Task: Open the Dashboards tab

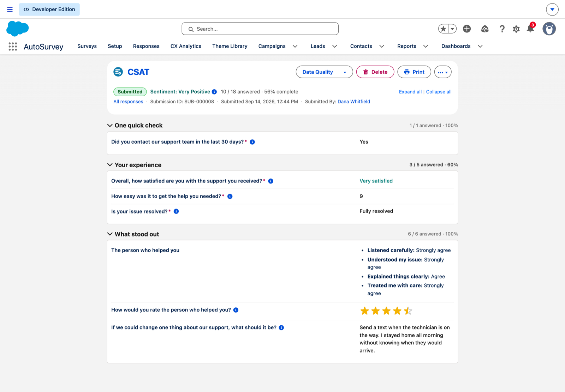Action: [x=456, y=46]
